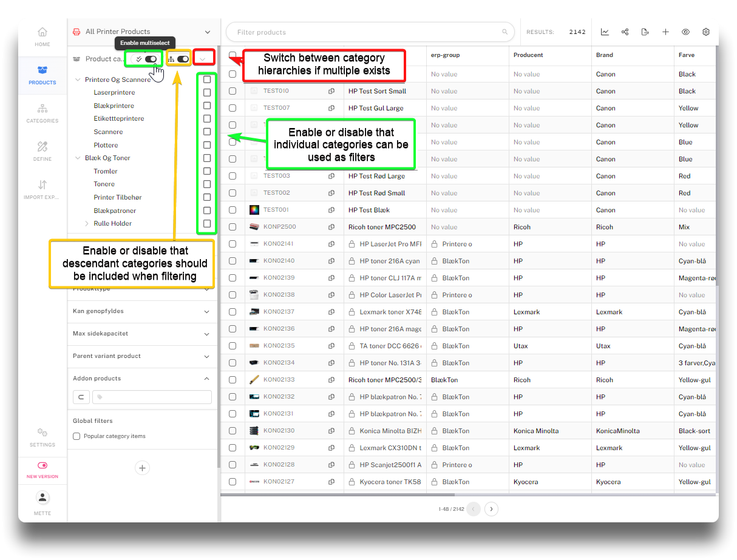The image size is (737, 560).
Task: Add a new product with plus icon
Action: tap(665, 32)
